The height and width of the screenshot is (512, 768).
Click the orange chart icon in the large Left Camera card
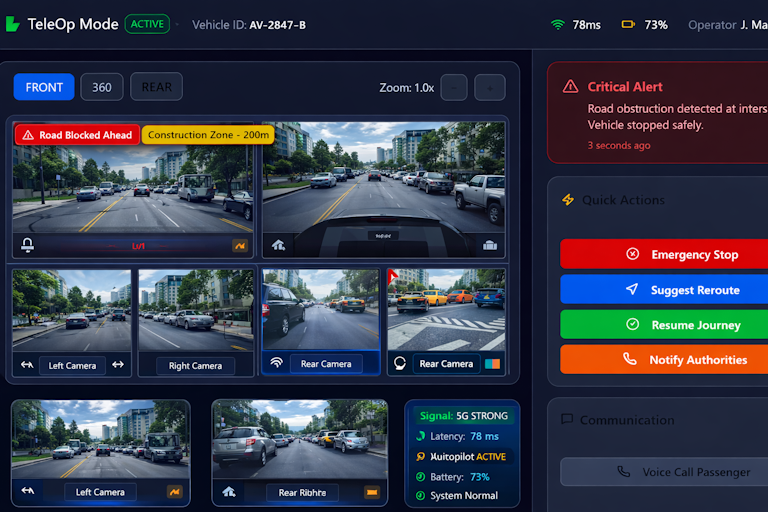[174, 491]
